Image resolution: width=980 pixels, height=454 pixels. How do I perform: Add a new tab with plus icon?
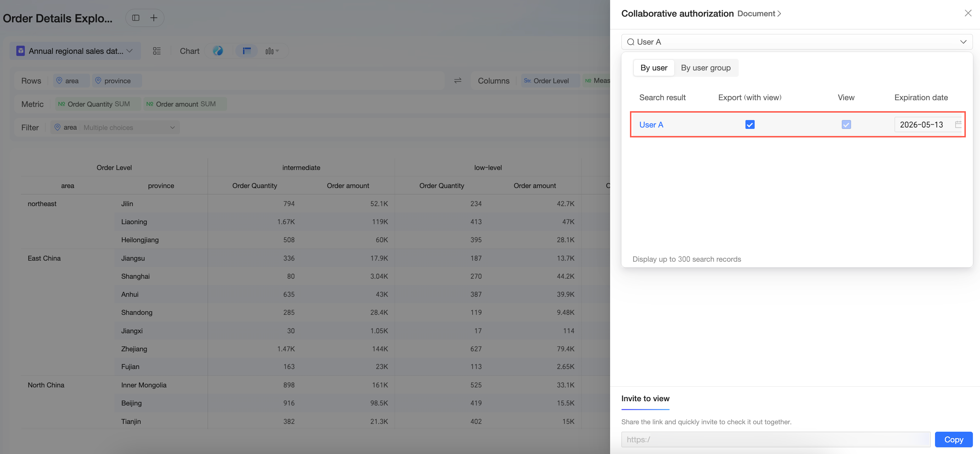point(154,18)
